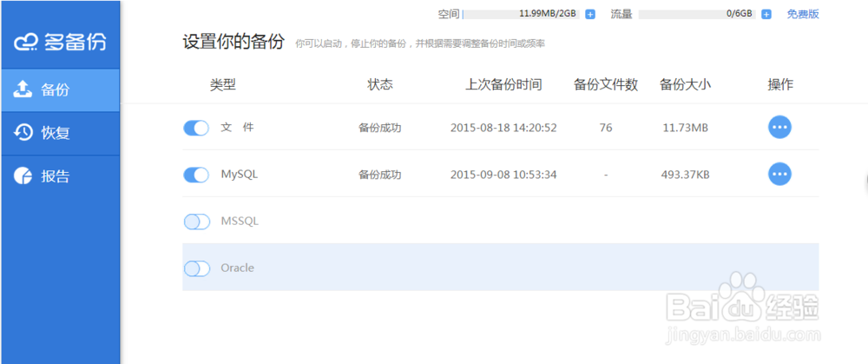Click the 备份大小 column header

click(686, 85)
